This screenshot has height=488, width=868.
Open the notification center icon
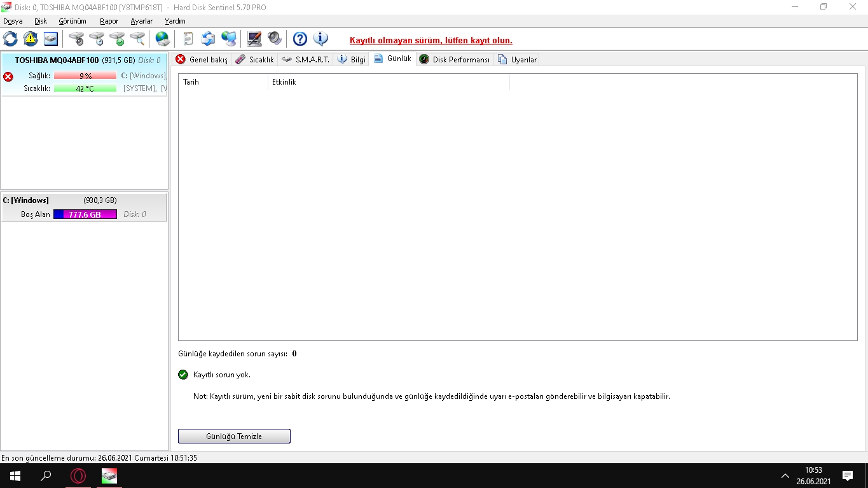tap(848, 476)
